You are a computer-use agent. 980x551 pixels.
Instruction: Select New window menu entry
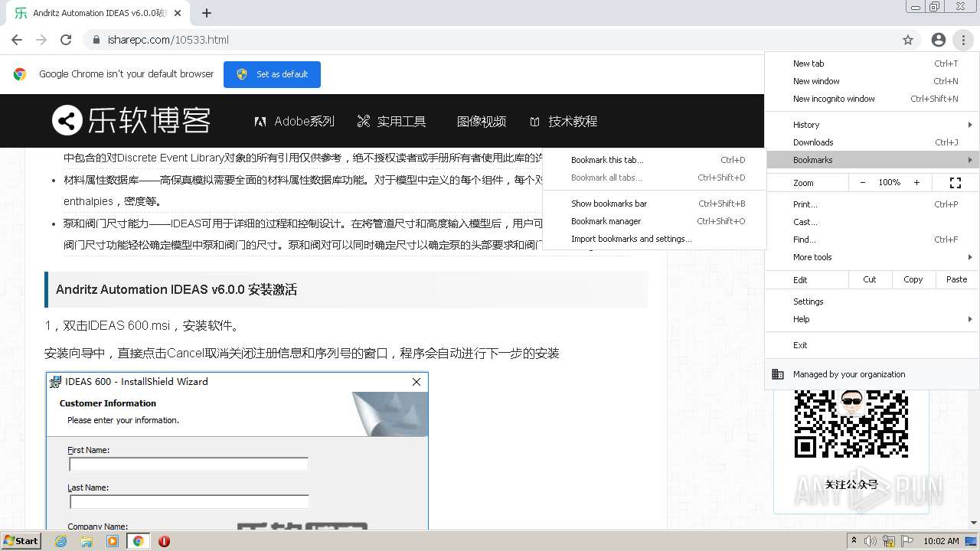(872, 81)
